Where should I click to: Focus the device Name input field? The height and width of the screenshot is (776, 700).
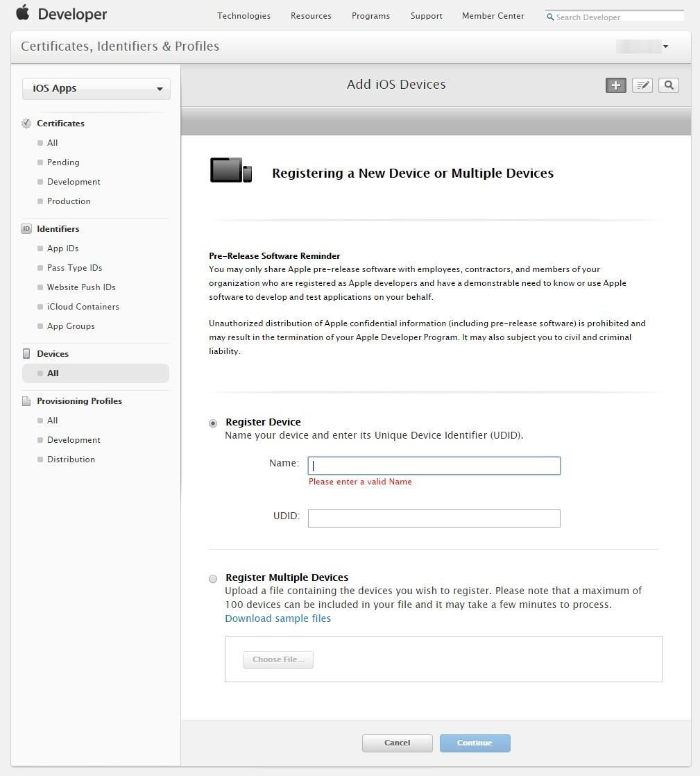434,466
